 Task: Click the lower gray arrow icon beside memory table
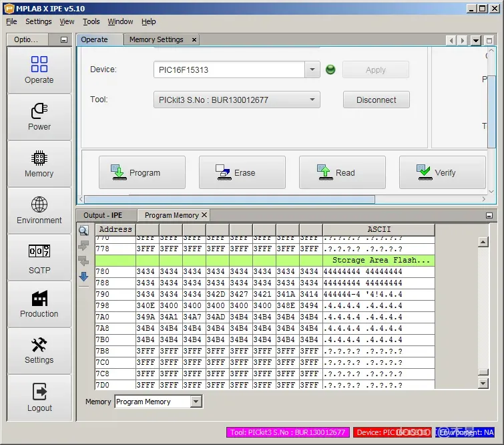tap(83, 261)
